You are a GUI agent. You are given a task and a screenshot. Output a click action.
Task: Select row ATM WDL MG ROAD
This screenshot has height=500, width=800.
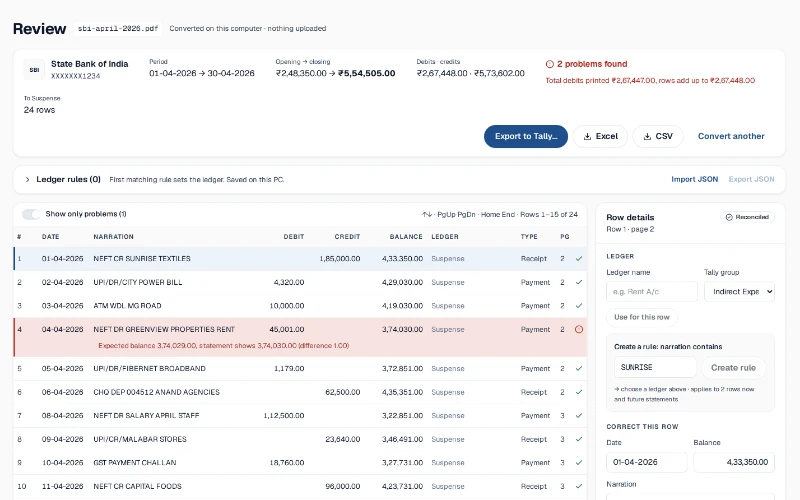[300, 306]
